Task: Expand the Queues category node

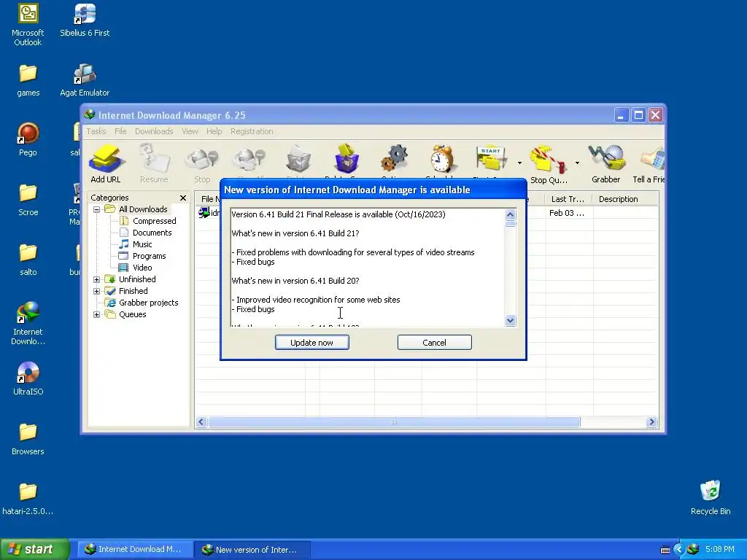Action: pos(97,314)
